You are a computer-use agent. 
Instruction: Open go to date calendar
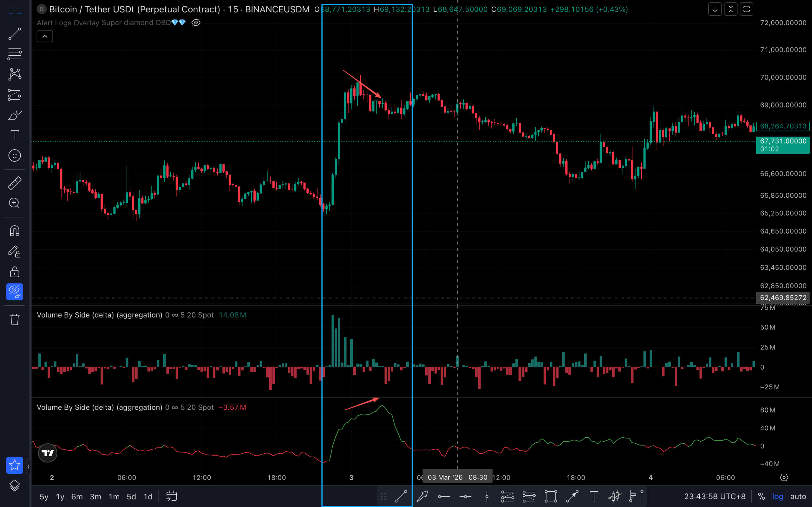click(172, 496)
